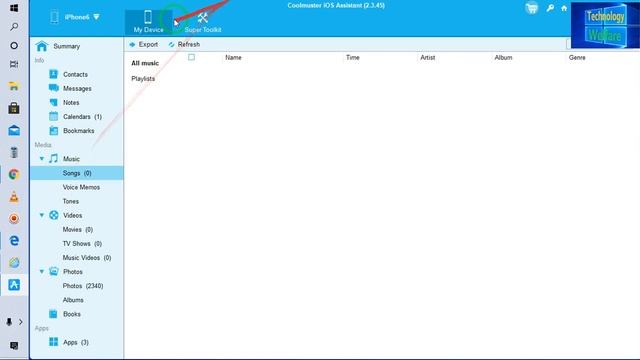Open Windows search from the taskbar
This screenshot has width=640, height=360.
(14, 27)
